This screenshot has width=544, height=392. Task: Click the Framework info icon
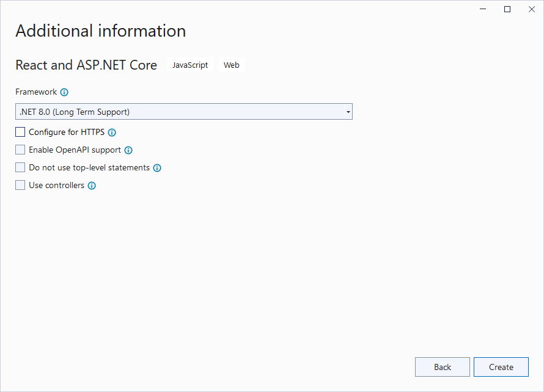coord(64,92)
